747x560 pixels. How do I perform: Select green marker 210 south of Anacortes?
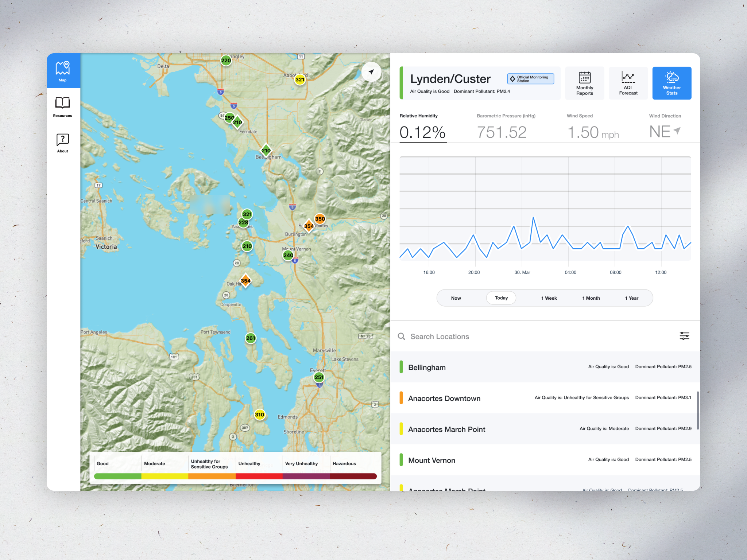pyautogui.click(x=247, y=246)
